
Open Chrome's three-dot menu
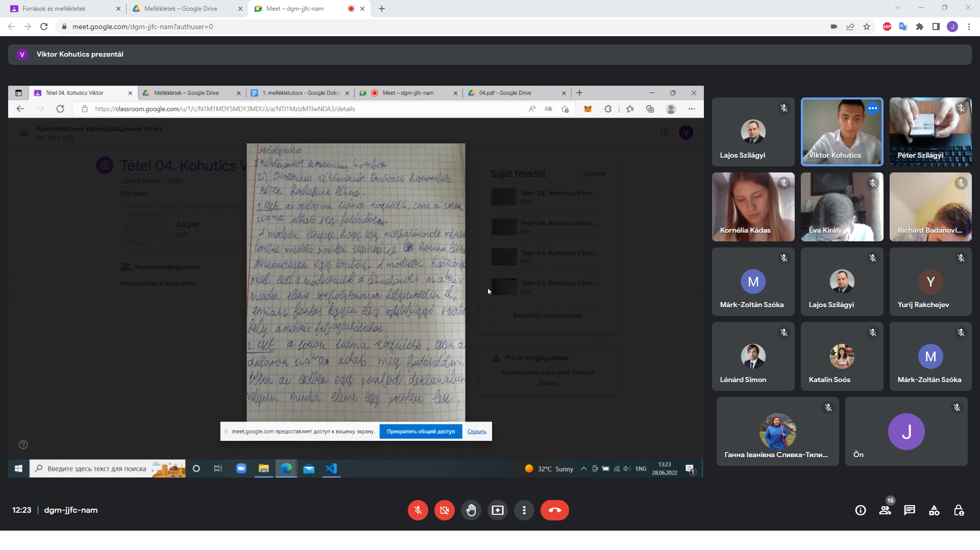969,27
